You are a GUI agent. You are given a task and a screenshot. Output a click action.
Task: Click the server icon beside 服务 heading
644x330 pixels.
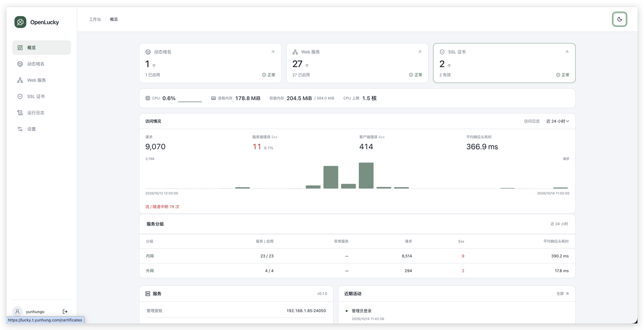tap(148, 294)
